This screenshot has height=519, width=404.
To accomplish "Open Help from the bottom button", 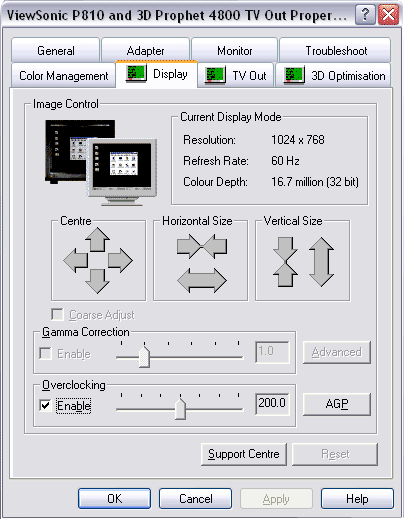I will 357,499.
